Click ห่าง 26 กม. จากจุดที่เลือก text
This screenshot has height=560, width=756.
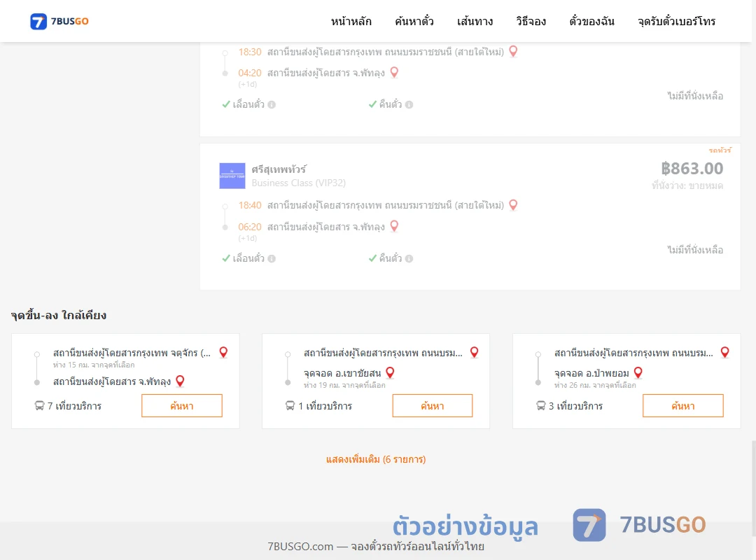coord(595,386)
